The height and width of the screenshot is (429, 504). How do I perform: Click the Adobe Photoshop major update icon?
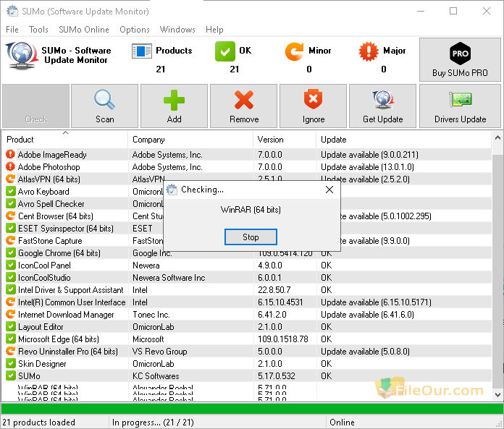click(x=10, y=166)
